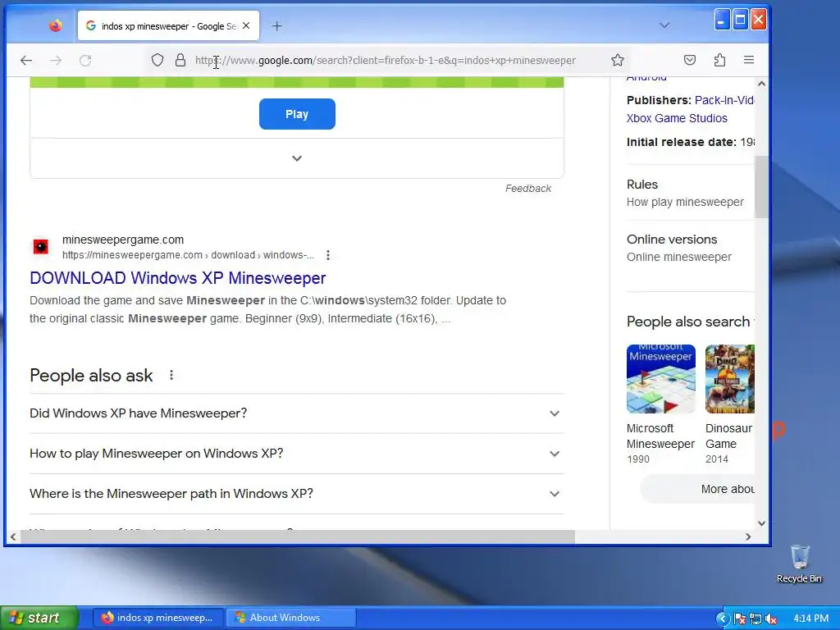Expand hidden tray icons arrow
Screen dimensions: 840x630
point(723,619)
